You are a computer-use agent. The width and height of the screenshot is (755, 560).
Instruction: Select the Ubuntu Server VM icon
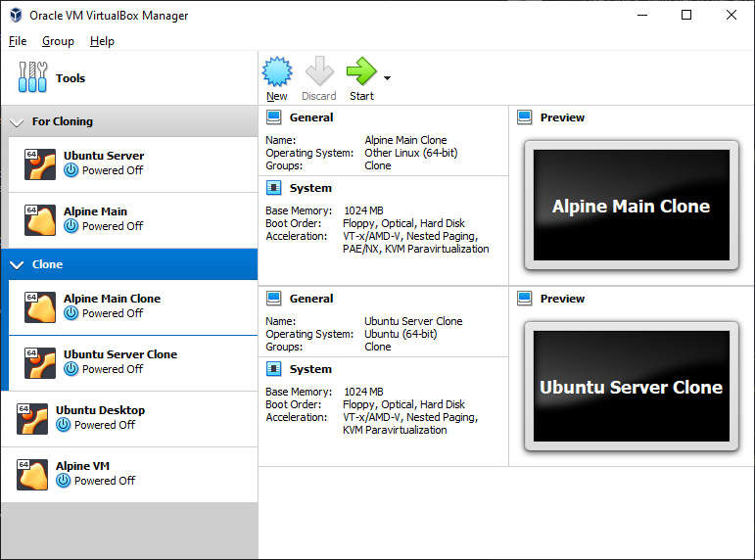click(x=40, y=163)
